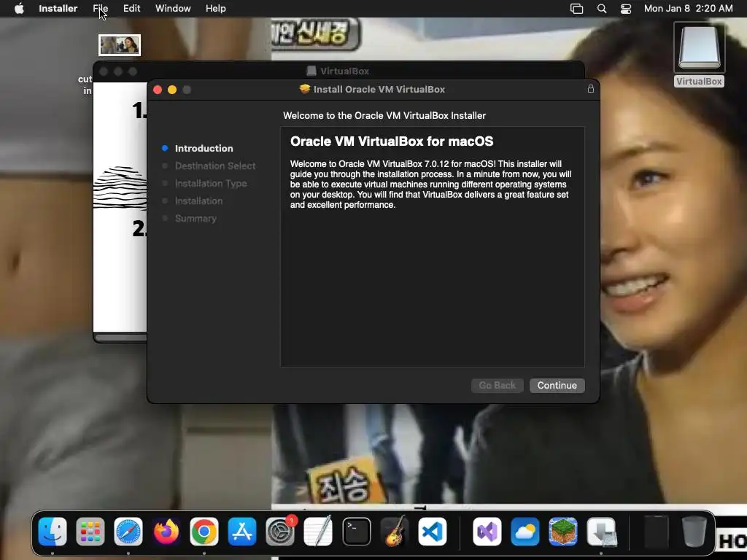Click the date and time in menu bar
Screen dimensions: 747x560
tap(689, 9)
